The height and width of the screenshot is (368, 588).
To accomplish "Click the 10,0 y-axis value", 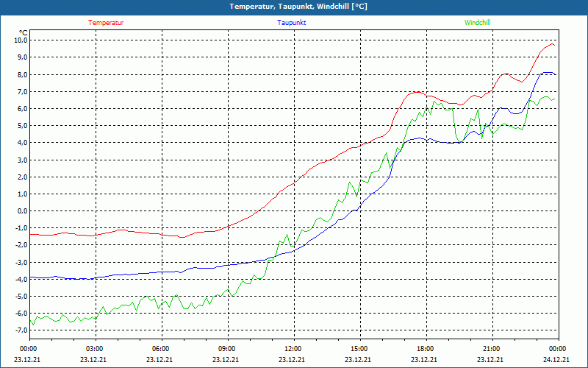I will (x=21, y=40).
